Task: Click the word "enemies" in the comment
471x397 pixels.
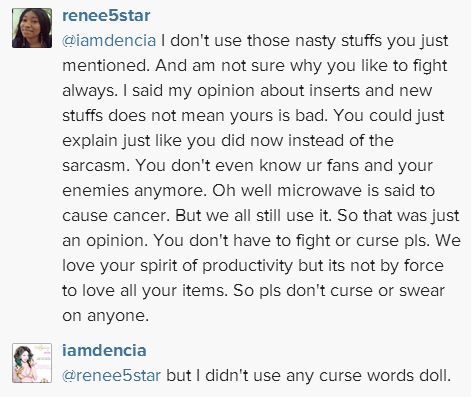Action: click(x=96, y=191)
